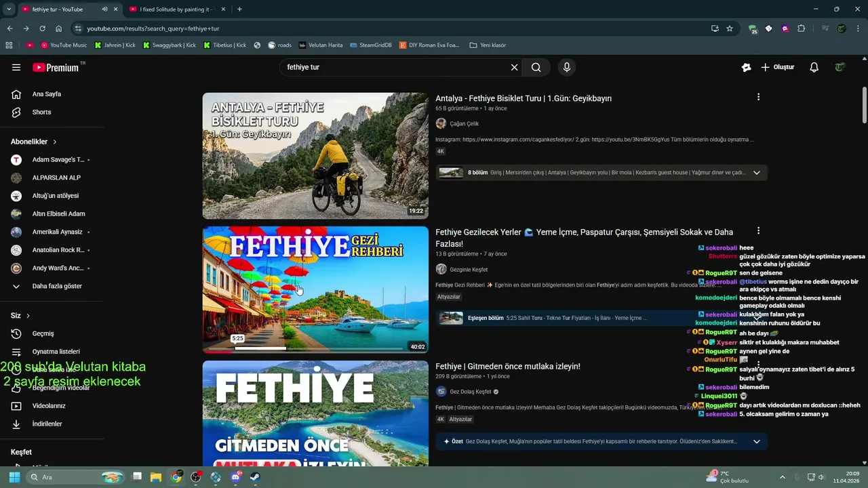The height and width of the screenshot is (488, 868).
Task: Open the browser home button
Action: pyautogui.click(x=59, y=28)
